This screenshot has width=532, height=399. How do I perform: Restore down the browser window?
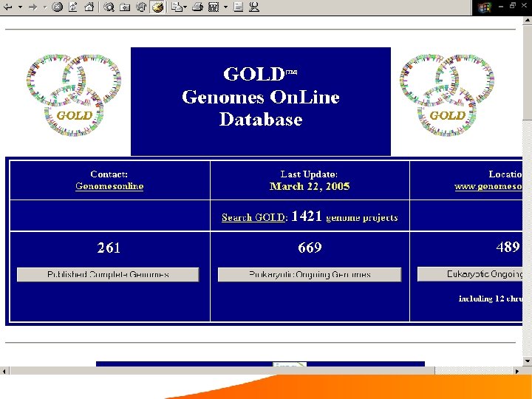click(513, 5)
